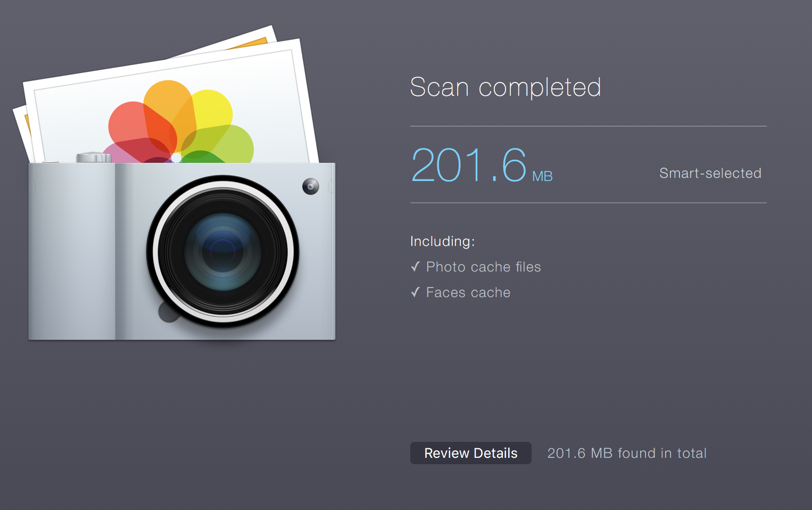Click the '201.6 MB found in total' text

tap(627, 453)
